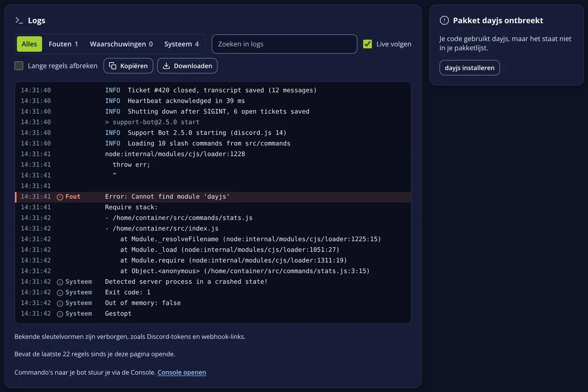Click the download icon in the Downloaden button
The height and width of the screenshot is (392, 588).
166,66
